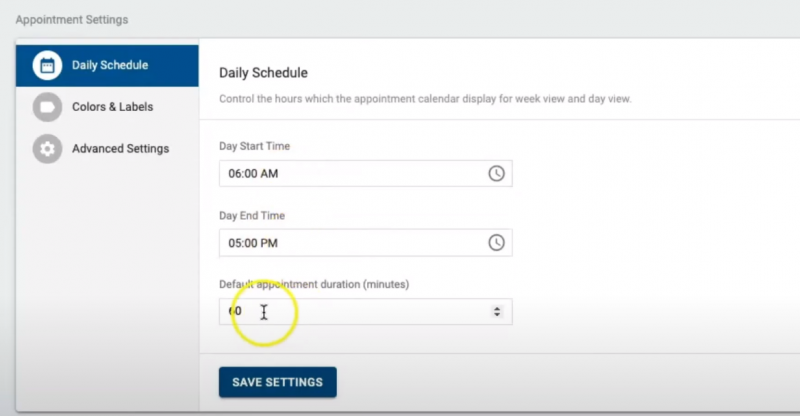The width and height of the screenshot is (800, 416).
Task: Switch to the Colors & Labels tab
Action: click(x=112, y=107)
